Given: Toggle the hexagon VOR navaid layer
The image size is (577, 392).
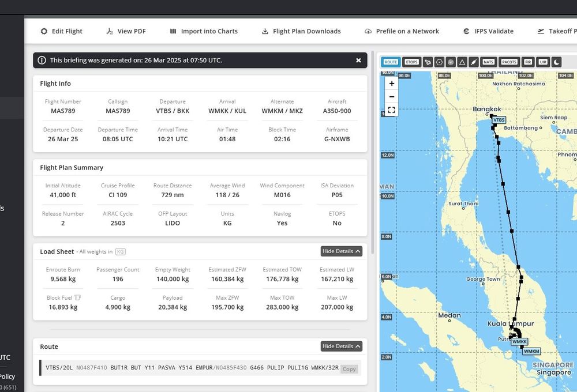Looking at the screenshot, I should tap(439, 62).
